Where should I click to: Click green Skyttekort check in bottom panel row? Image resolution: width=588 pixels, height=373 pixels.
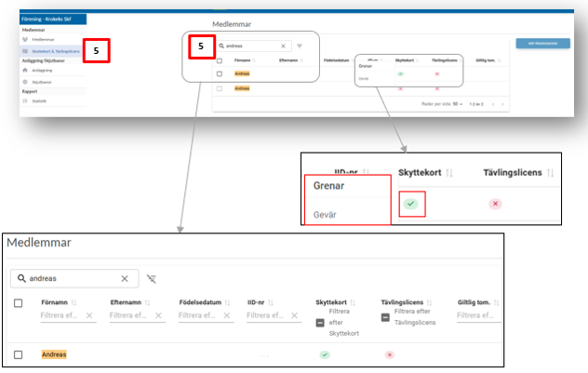pyautogui.click(x=325, y=354)
